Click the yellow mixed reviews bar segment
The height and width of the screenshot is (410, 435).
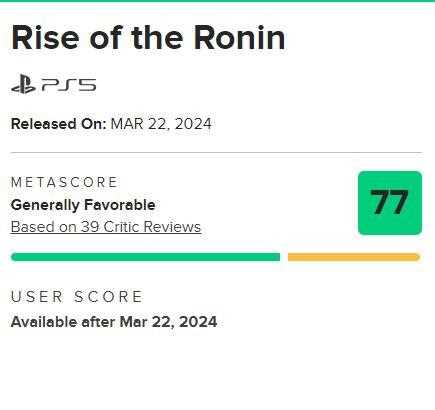pos(354,257)
